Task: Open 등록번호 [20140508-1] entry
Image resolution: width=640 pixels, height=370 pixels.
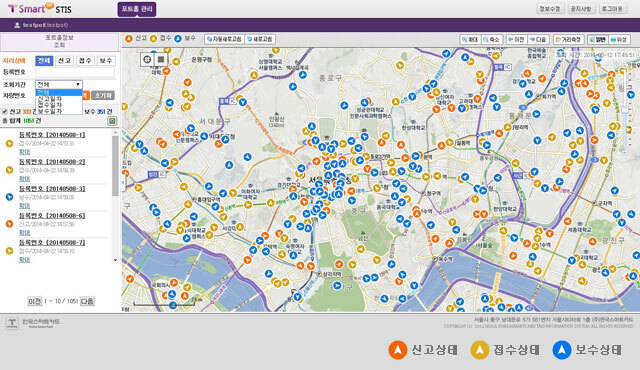Action: (52, 135)
